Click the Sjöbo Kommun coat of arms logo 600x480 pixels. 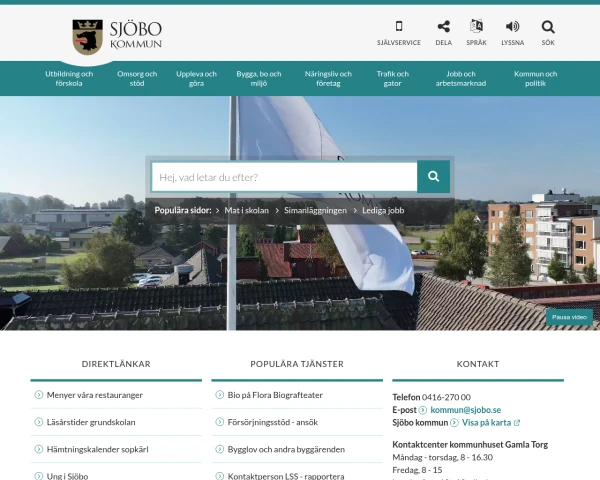point(88,37)
